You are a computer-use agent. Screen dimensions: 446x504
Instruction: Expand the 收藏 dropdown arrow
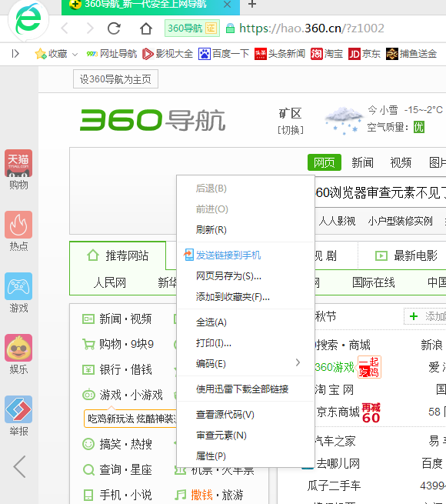click(75, 55)
